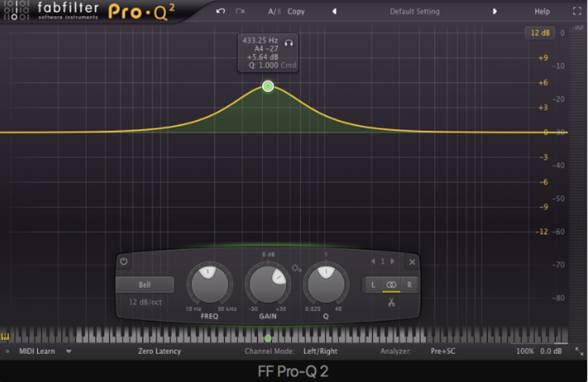Click the undo arrow icon
The image size is (588, 382).
[x=221, y=12]
